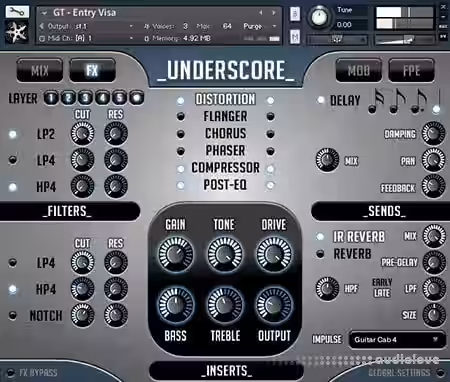
Task: Toggle the FX Bypass LED
Action: click(x=11, y=372)
